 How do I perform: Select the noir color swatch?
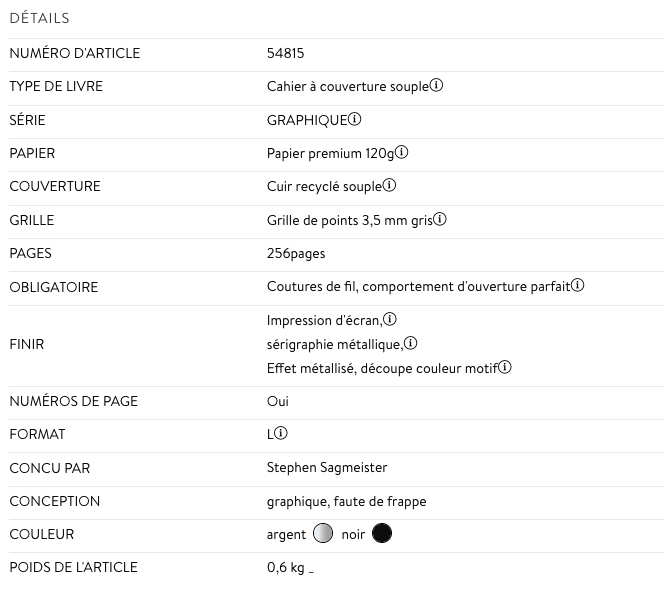(381, 534)
